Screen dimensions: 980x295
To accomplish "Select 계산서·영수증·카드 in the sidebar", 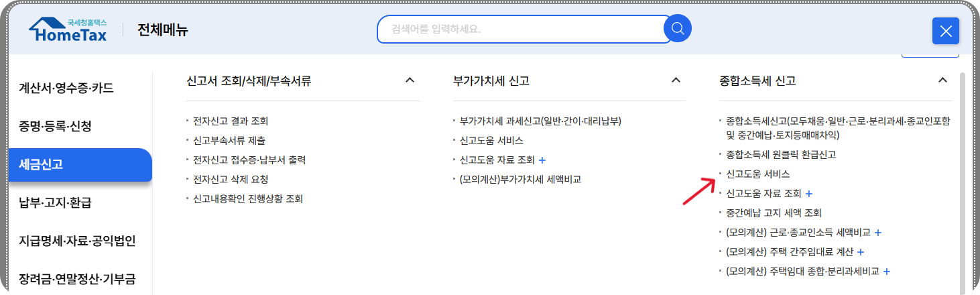I will click(x=66, y=88).
